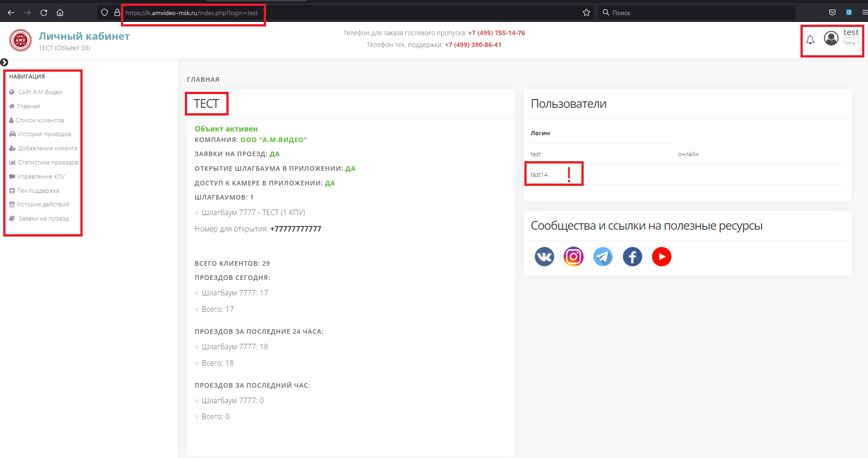868x458 pixels.
Task: Click Пользователи panel heading
Action: [x=568, y=104]
